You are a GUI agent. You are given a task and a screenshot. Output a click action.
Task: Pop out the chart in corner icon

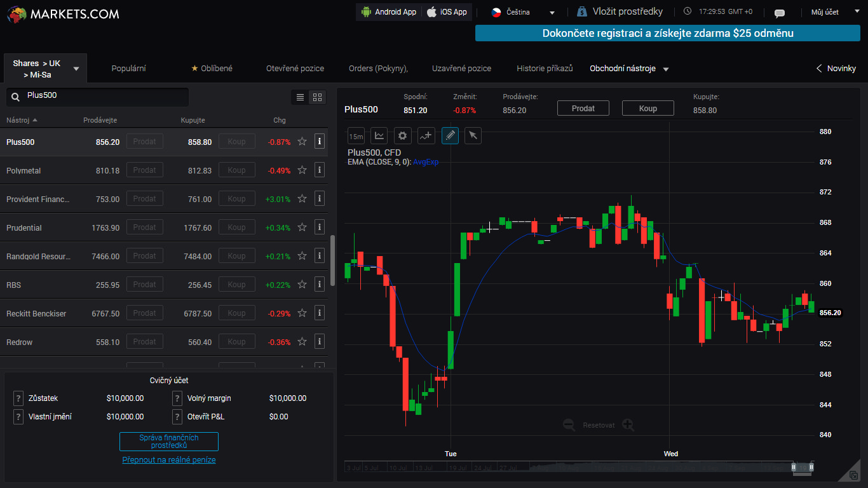click(853, 475)
